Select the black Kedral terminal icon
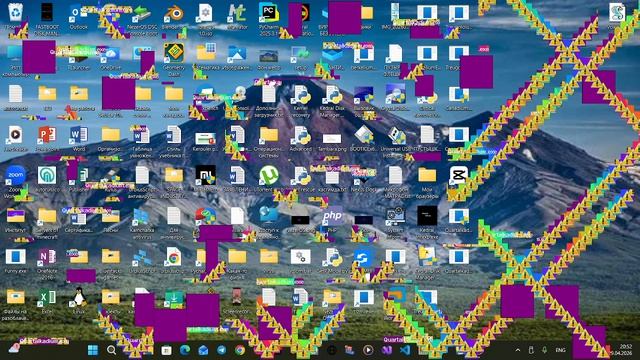Image resolution: width=640 pixels, height=360 pixels. 427,216
